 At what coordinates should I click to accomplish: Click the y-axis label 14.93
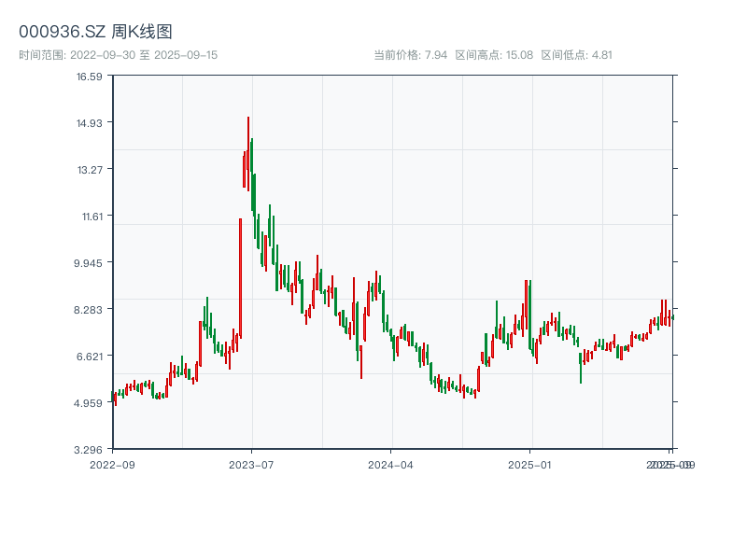[x=90, y=123]
